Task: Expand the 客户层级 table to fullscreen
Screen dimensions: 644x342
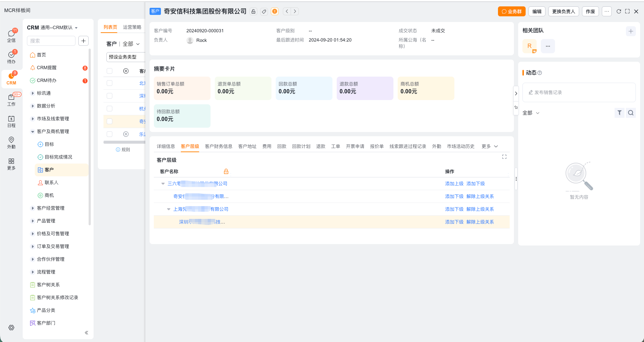Action: coord(504,157)
